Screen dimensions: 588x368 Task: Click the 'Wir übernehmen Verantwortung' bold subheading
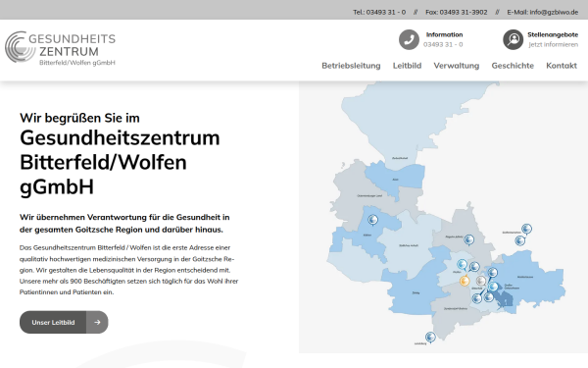coord(124,223)
